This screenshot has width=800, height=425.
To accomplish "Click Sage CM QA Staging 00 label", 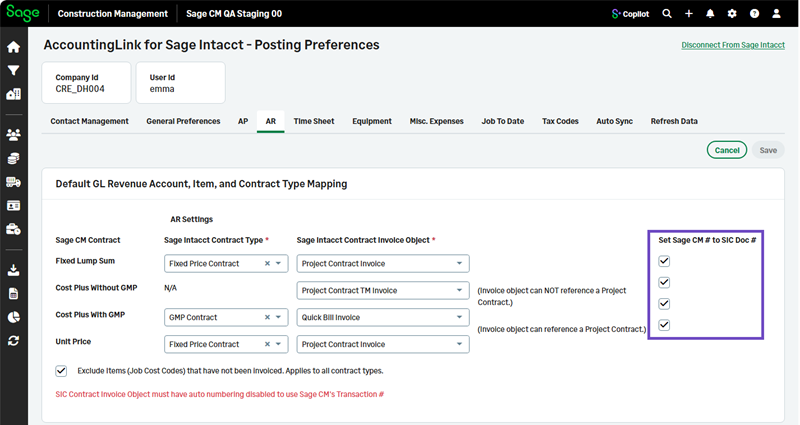I will (234, 14).
